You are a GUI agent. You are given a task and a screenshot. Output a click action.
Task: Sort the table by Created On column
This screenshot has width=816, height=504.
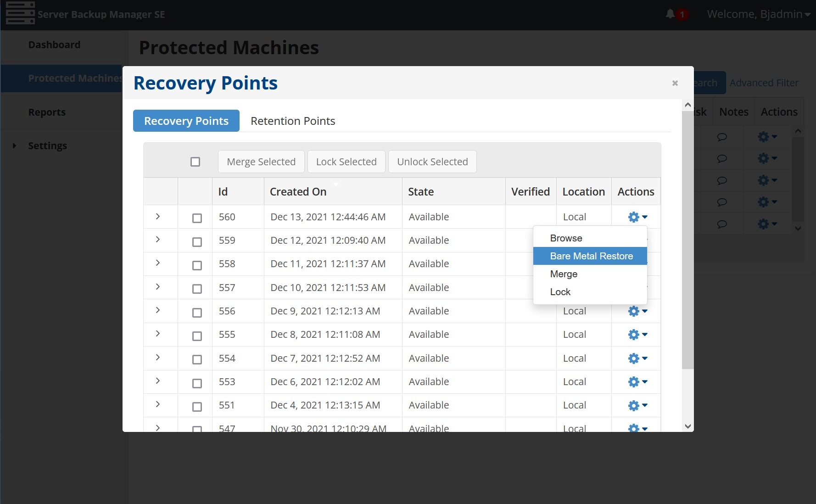[x=298, y=191]
